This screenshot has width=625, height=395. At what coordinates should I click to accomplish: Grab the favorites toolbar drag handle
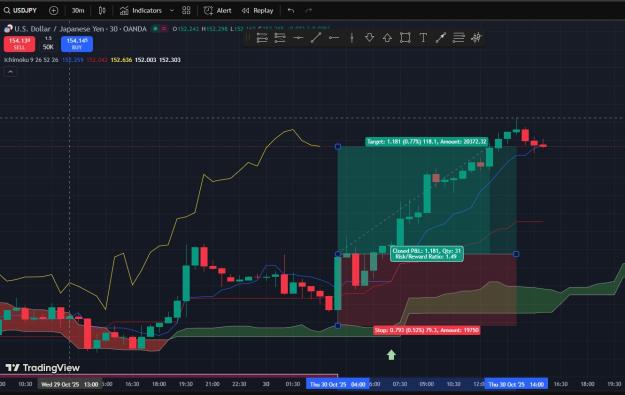click(248, 38)
